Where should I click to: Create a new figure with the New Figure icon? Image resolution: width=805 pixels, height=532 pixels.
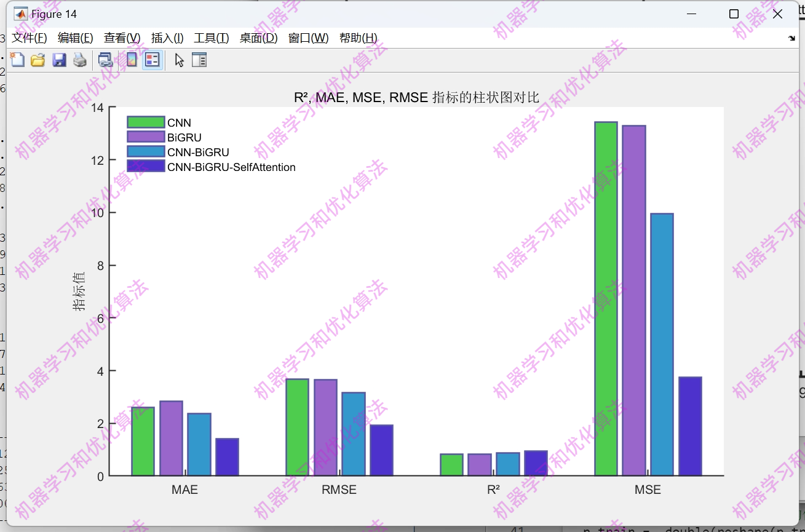click(17, 60)
